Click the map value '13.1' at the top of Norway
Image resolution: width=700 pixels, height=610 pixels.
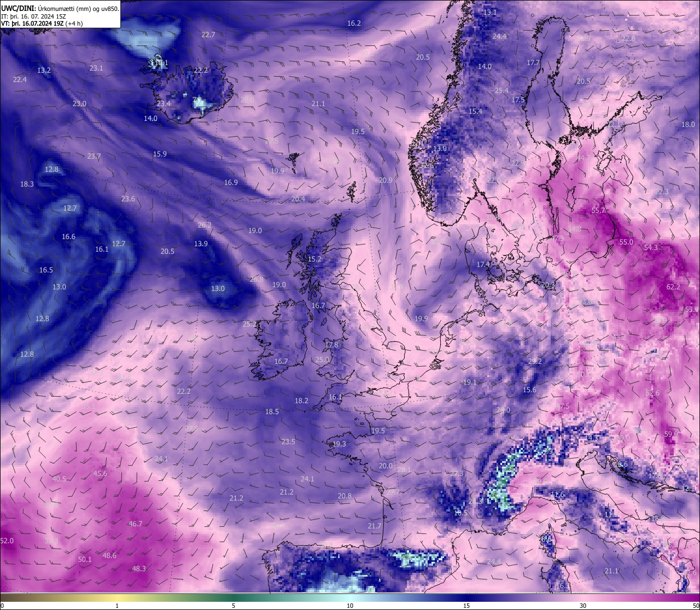pyautogui.click(x=490, y=12)
